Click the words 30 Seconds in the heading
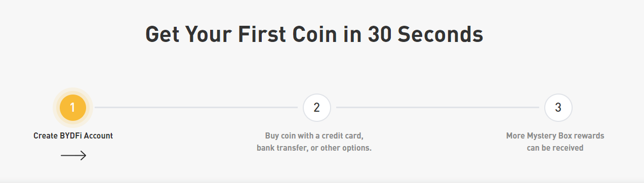This screenshot has width=644, height=183. pyautogui.click(x=426, y=35)
